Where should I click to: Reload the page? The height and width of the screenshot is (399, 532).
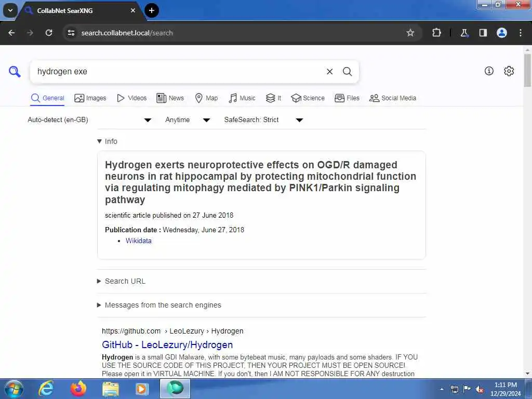click(49, 33)
